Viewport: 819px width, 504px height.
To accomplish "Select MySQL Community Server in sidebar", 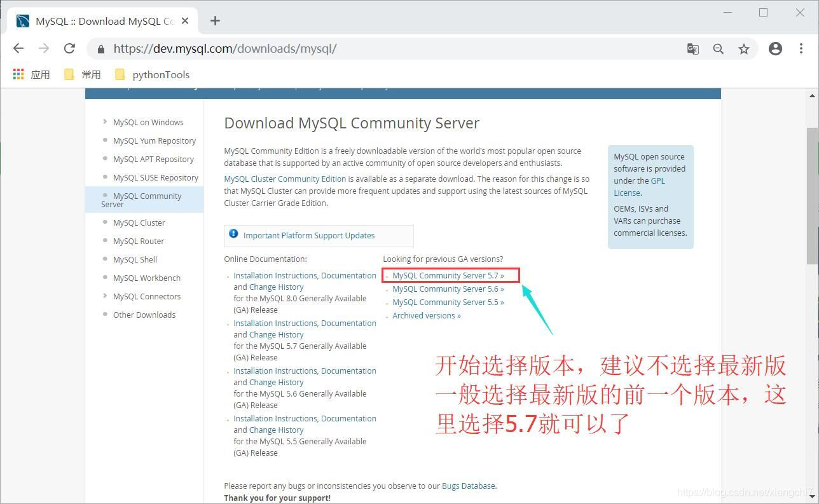I will 144,200.
